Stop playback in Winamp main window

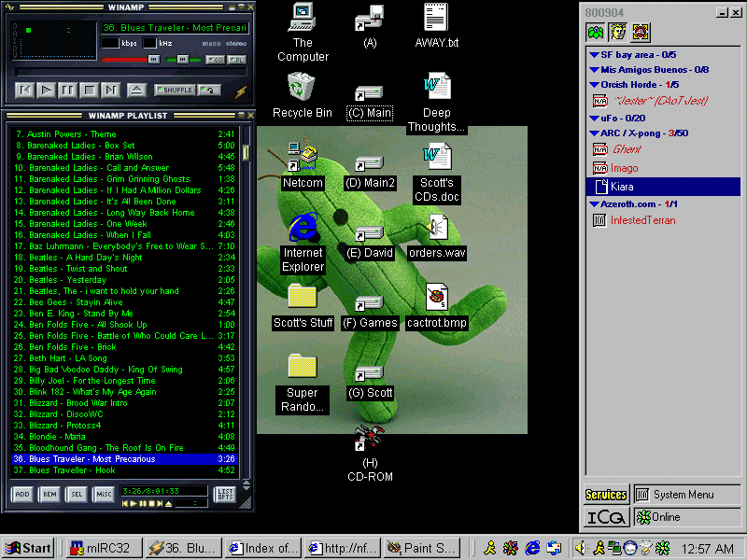(x=89, y=90)
